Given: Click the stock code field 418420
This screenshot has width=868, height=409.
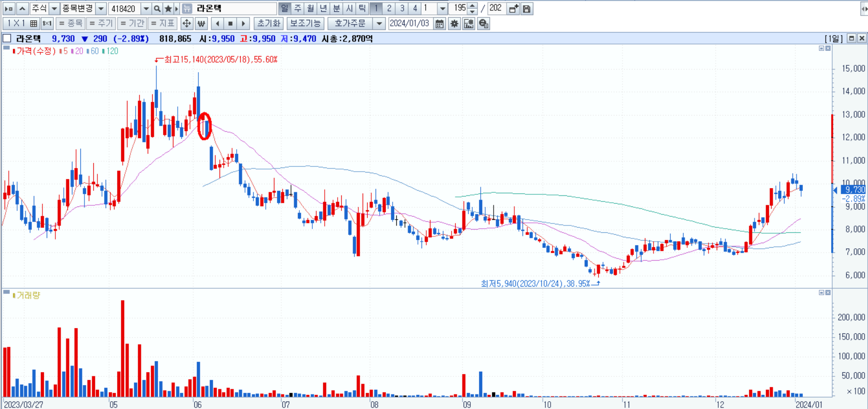Looking at the screenshot, I should pyautogui.click(x=124, y=9).
